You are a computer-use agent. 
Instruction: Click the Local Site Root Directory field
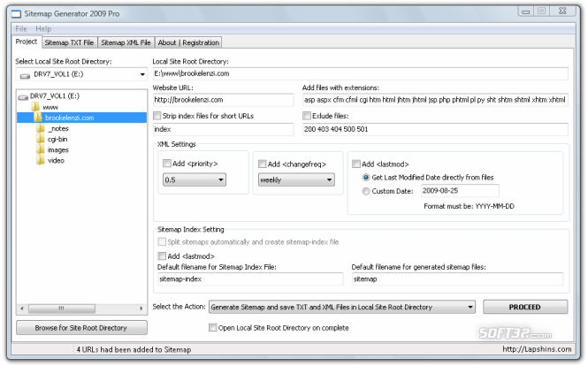[x=360, y=73]
